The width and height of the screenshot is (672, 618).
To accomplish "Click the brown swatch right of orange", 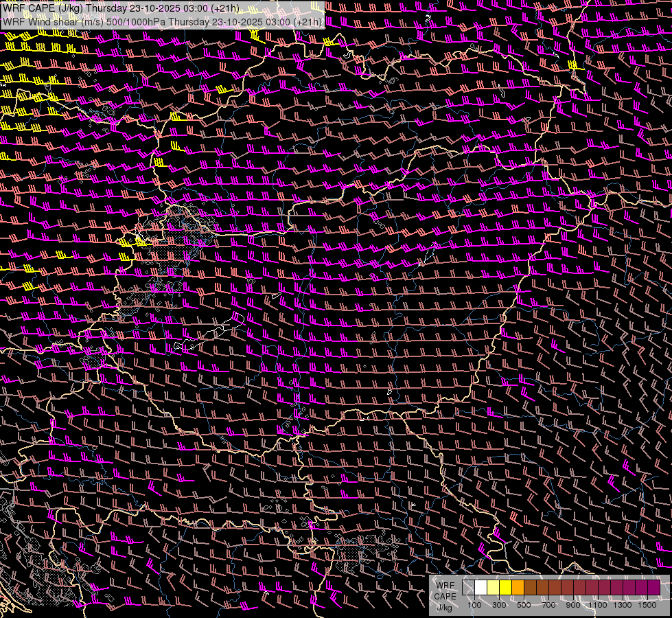I will click(531, 587).
